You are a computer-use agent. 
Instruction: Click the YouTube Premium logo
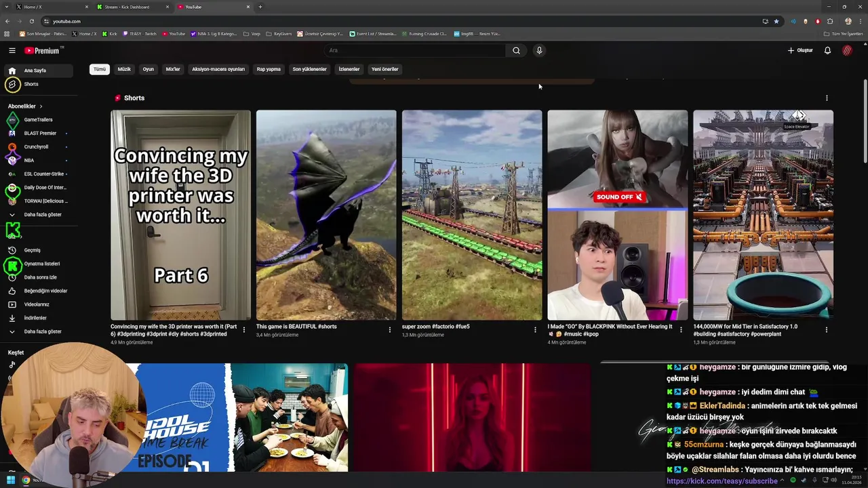coord(42,51)
